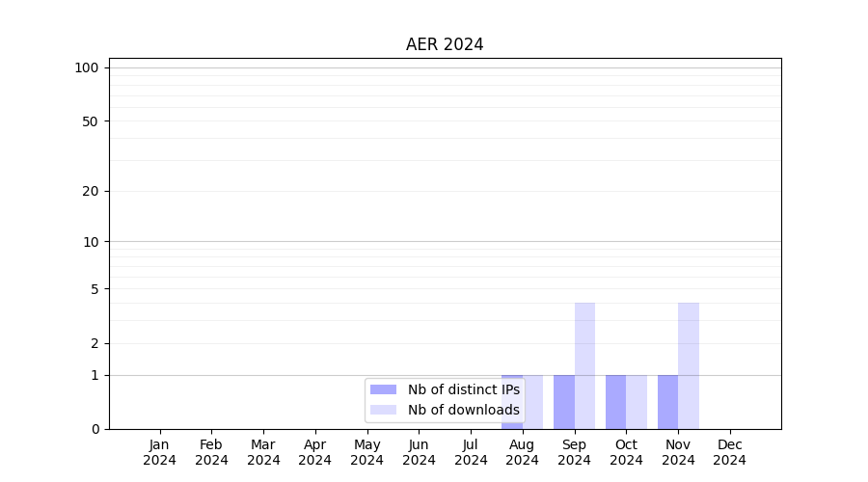Click the chart title 'AER 2024'
The height and width of the screenshot is (482, 868).
click(445, 44)
